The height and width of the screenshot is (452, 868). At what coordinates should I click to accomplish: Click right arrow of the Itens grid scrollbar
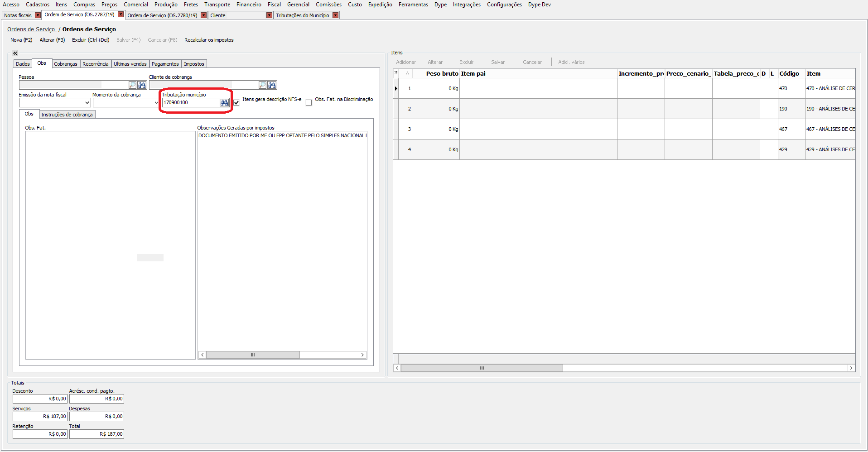pyautogui.click(x=852, y=368)
